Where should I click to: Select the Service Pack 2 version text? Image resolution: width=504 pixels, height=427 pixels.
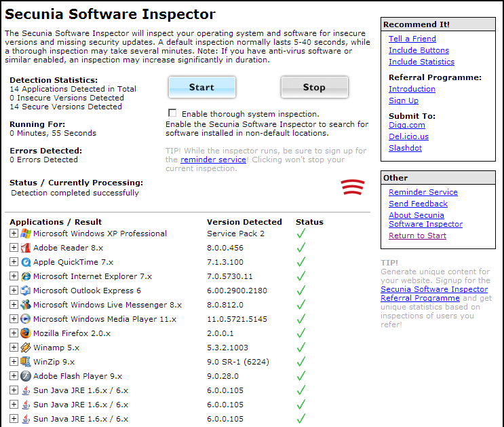coord(235,234)
